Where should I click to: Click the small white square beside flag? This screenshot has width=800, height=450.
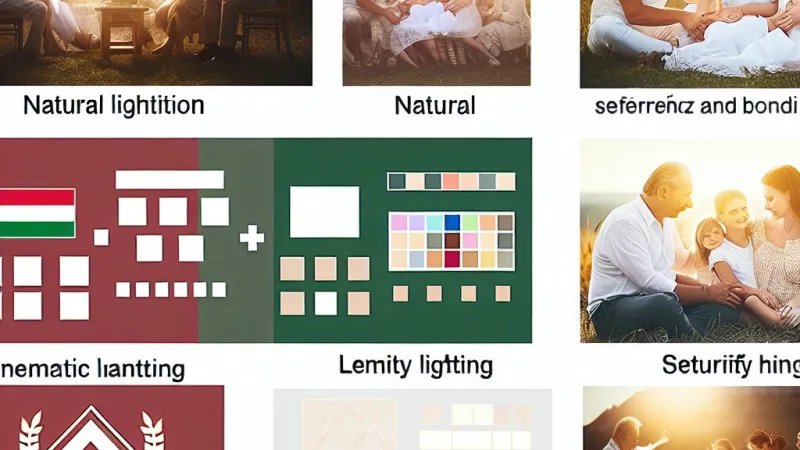(x=101, y=237)
